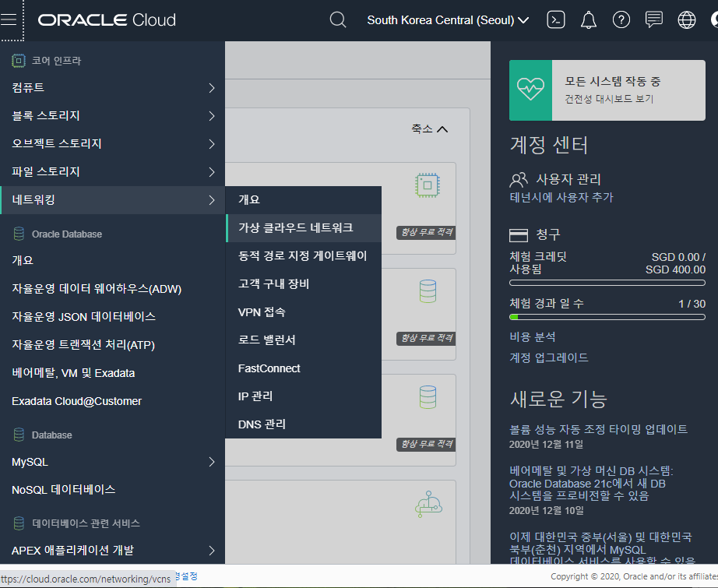The width and height of the screenshot is (718, 588).
Task: View 건전성 대시보드 보기
Action: coord(608,99)
